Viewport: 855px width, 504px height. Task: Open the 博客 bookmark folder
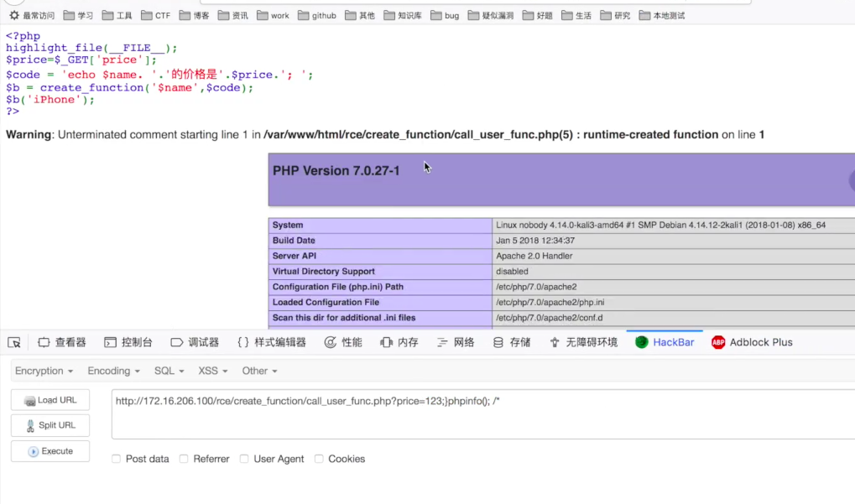194,15
